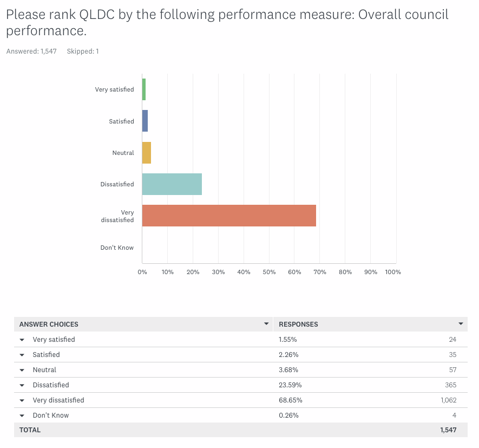The image size is (479, 448).
Task: Click the orange Very dissatisfied bar
Action: point(229,216)
